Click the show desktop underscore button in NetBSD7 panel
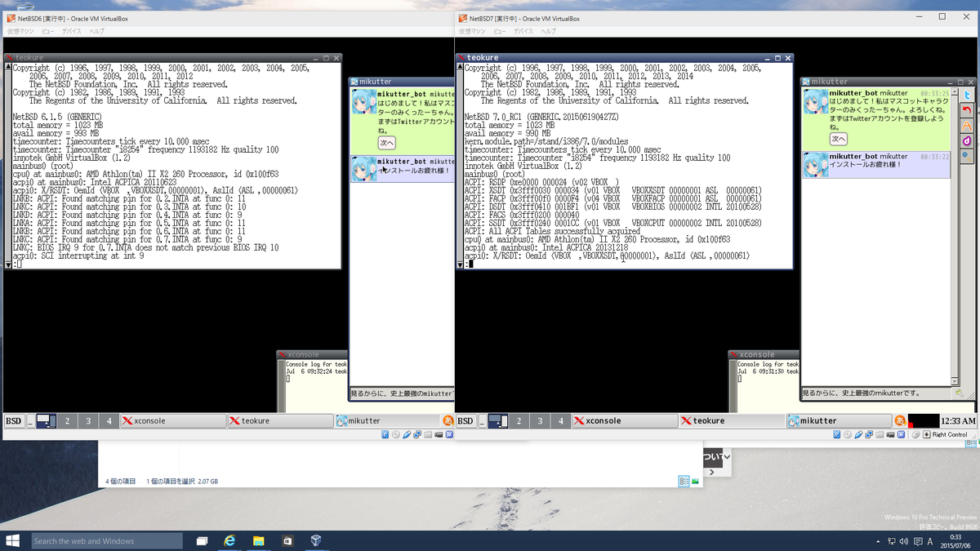 pyautogui.click(x=482, y=421)
